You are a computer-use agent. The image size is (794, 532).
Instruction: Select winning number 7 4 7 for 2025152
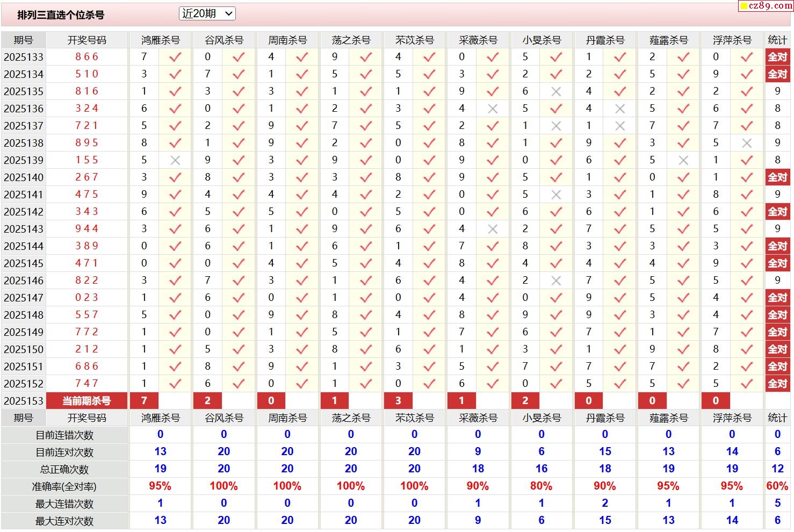click(87, 384)
